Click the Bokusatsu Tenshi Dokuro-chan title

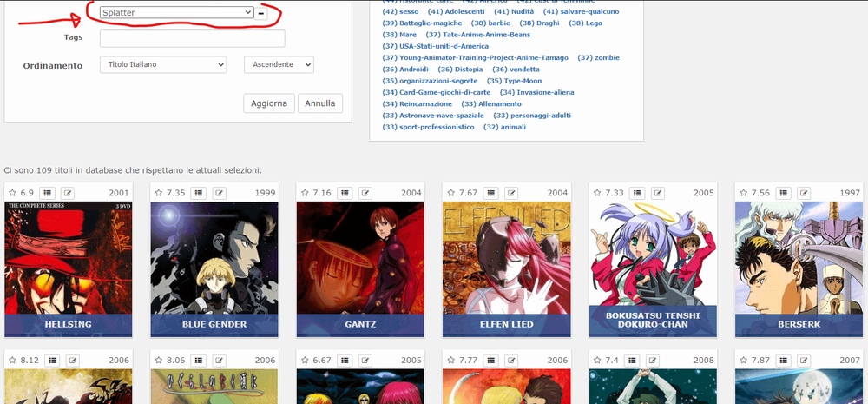click(653, 320)
